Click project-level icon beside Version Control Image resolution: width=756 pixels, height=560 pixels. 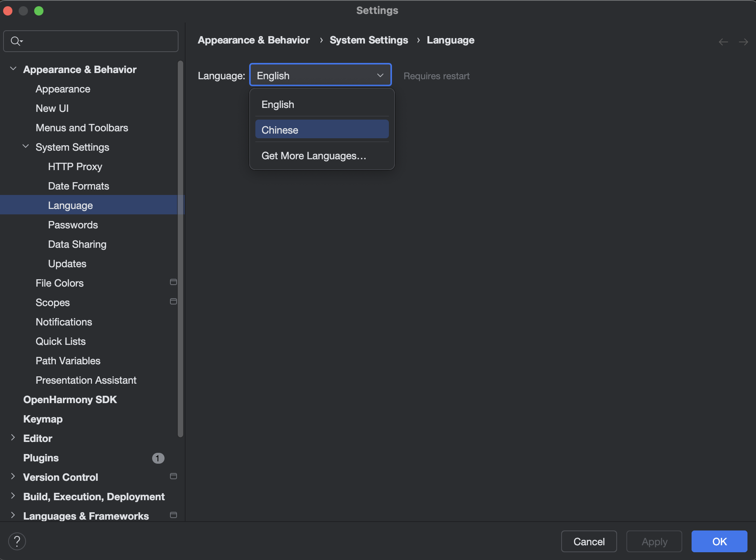pyautogui.click(x=173, y=477)
